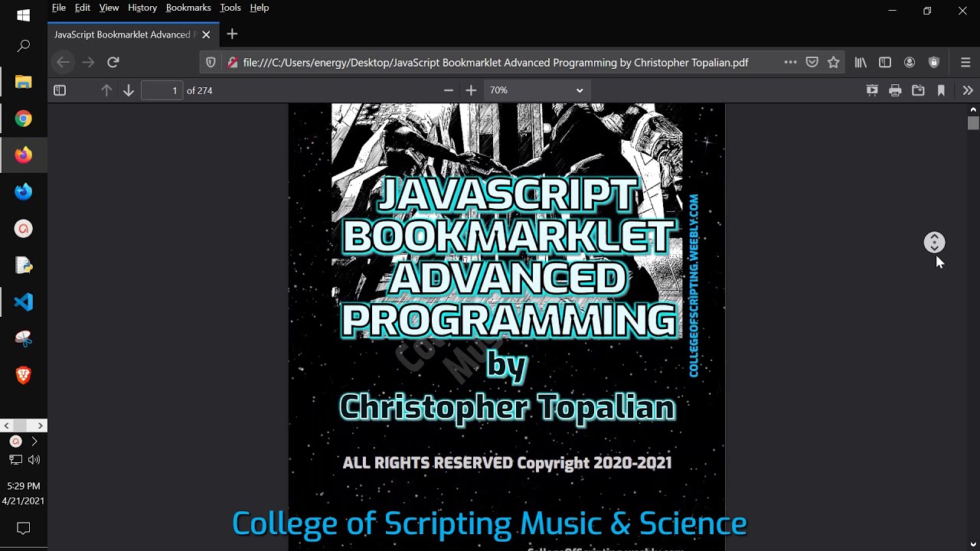Open the 70% zoom level dropdown
The image size is (980, 551).
pyautogui.click(x=537, y=90)
